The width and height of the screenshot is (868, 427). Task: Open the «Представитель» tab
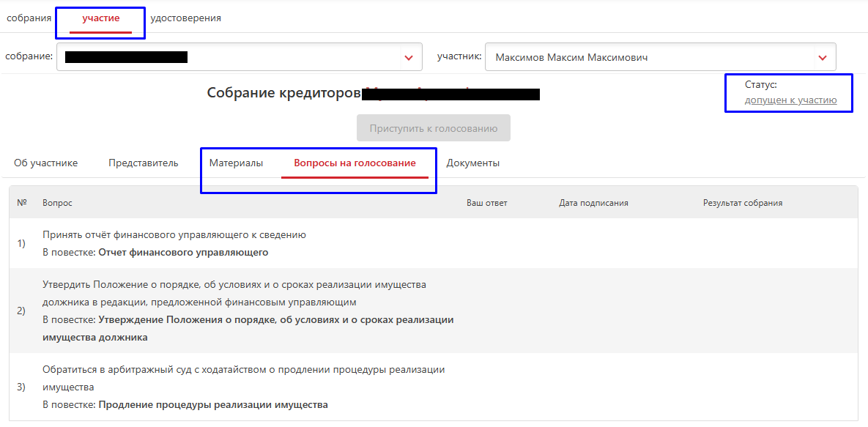point(144,163)
